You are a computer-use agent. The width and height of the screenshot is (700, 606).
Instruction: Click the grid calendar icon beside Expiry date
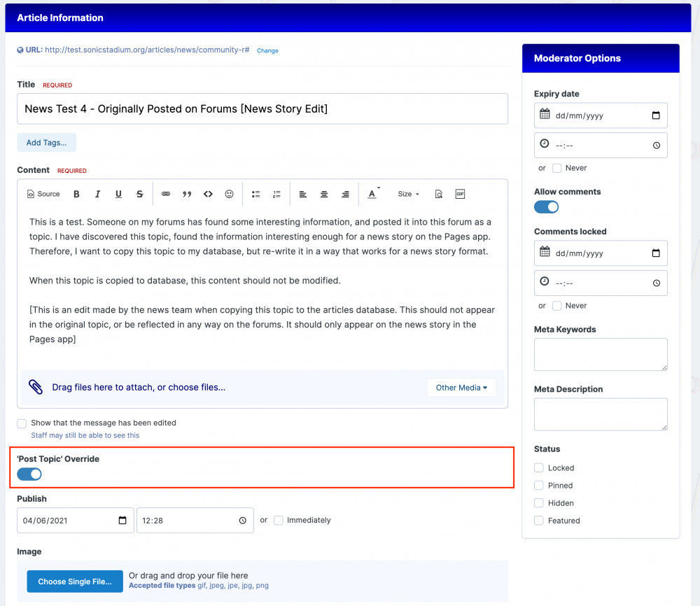(x=545, y=114)
